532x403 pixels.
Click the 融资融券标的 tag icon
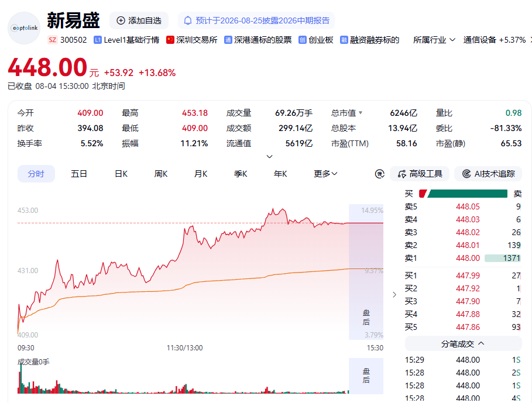344,40
